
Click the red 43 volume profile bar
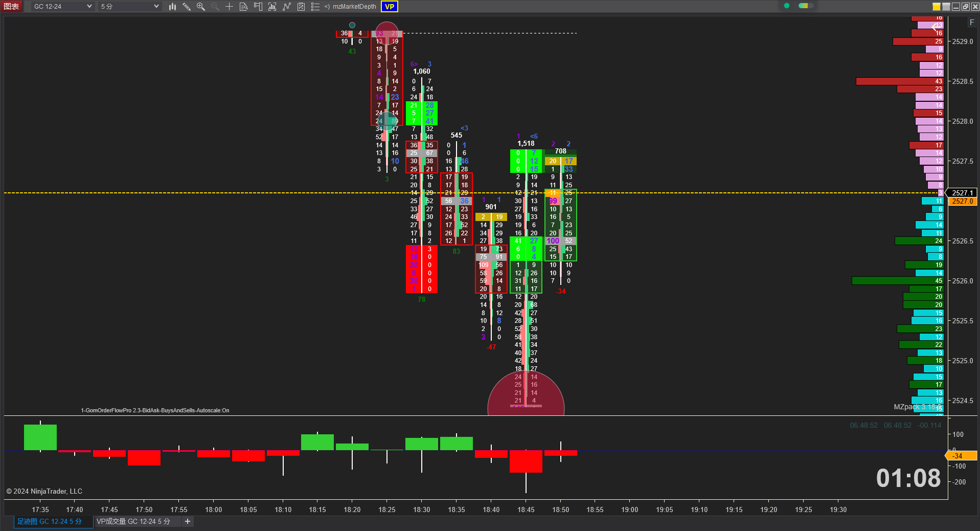[900, 81]
